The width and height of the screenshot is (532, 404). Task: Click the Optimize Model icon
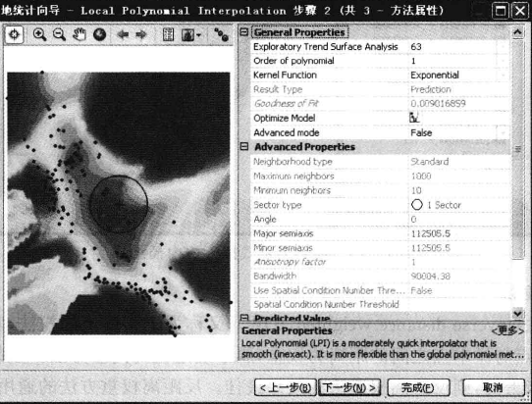coord(414,118)
